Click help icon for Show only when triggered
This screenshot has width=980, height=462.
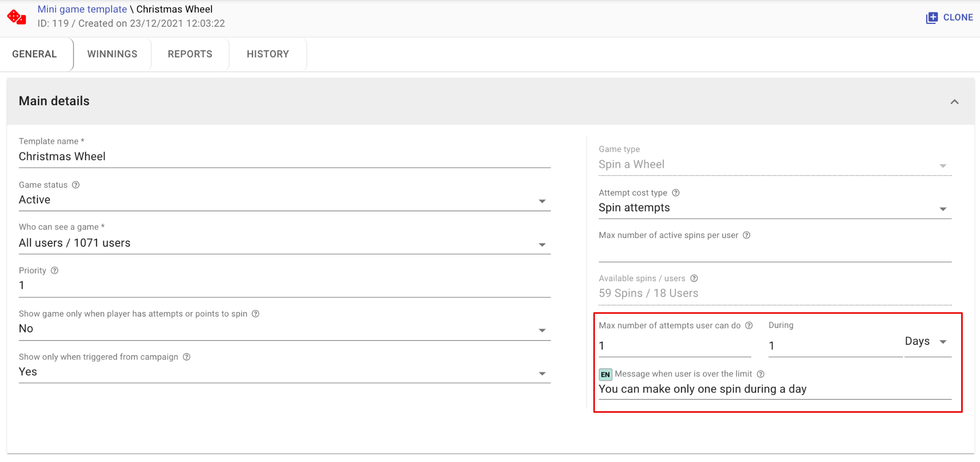click(x=187, y=357)
